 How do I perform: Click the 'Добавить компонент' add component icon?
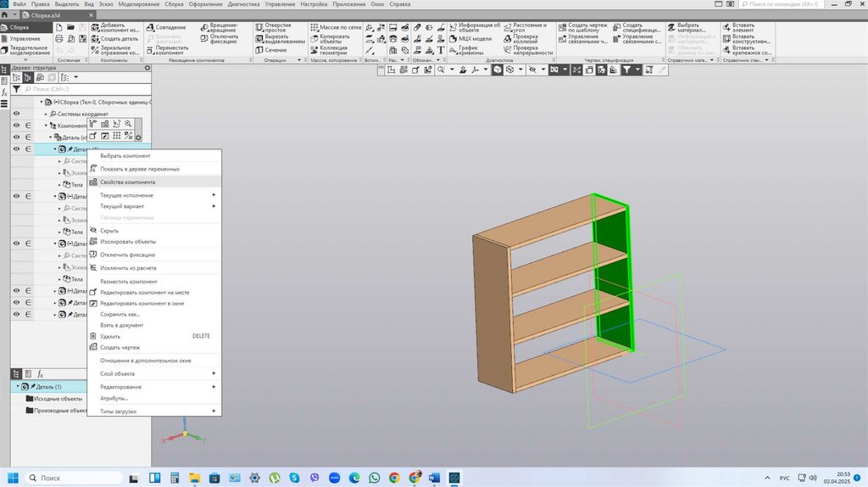click(95, 27)
